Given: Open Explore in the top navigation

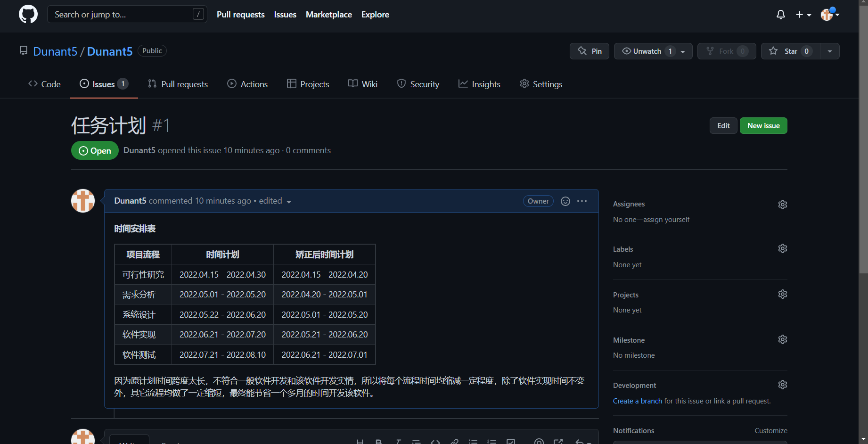Looking at the screenshot, I should coord(375,15).
